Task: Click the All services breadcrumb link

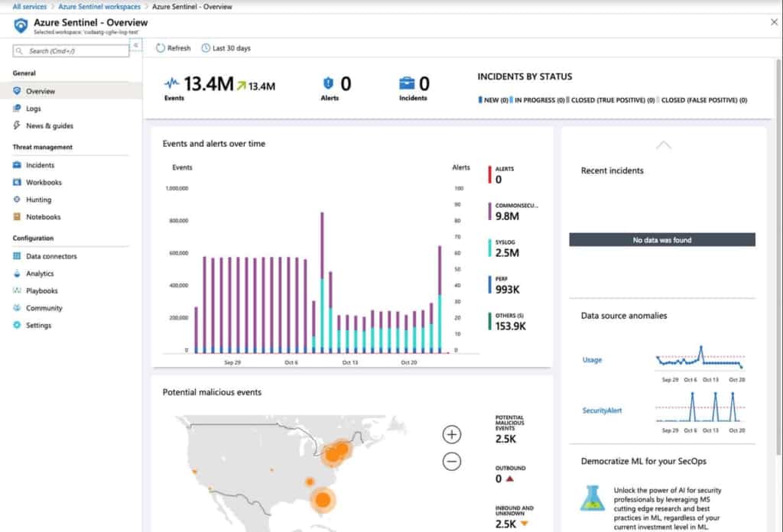Action: [30, 6]
